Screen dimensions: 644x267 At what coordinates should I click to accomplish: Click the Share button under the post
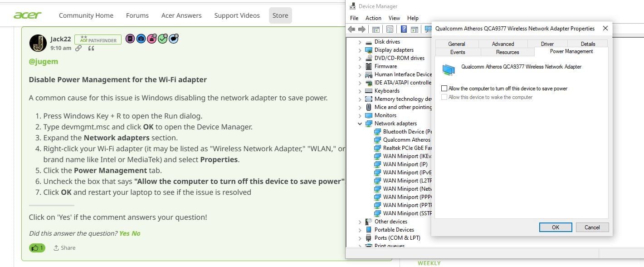coord(64,248)
